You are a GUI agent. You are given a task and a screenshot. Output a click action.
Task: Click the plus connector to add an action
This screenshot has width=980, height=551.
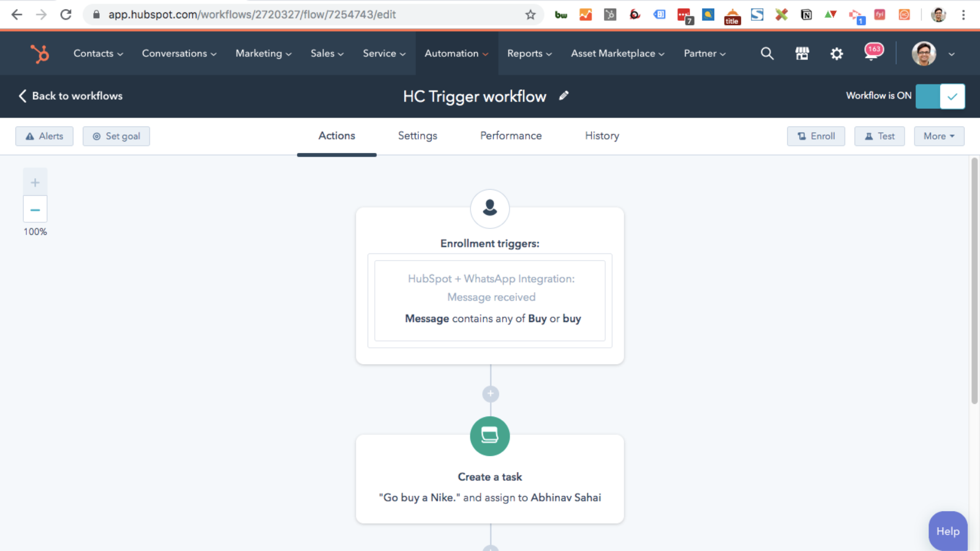point(489,393)
